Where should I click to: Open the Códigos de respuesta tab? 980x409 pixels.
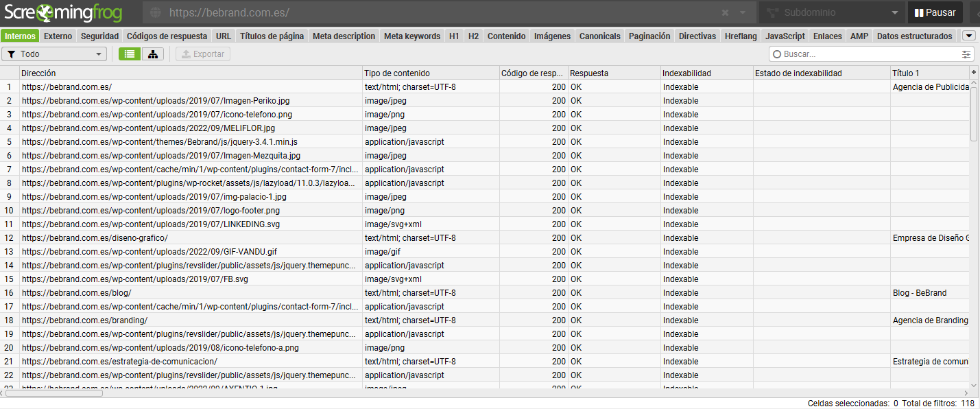pyautogui.click(x=167, y=36)
